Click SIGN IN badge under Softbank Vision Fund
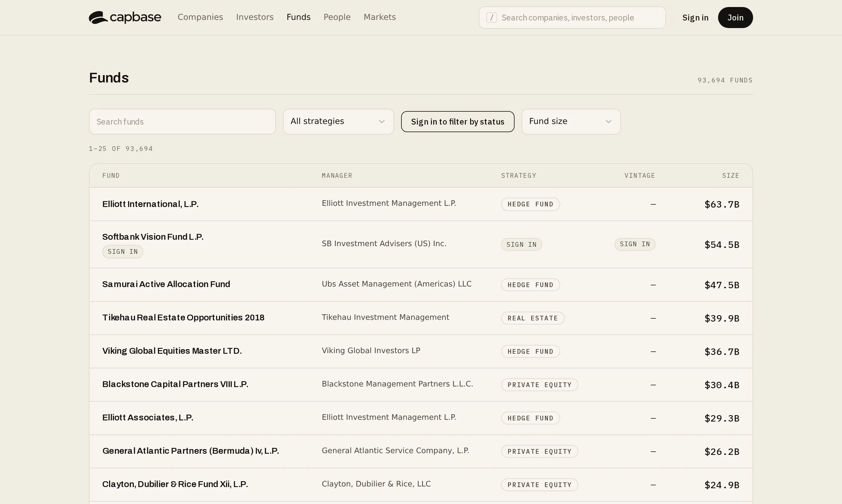Image resolution: width=842 pixels, height=504 pixels. click(x=122, y=252)
